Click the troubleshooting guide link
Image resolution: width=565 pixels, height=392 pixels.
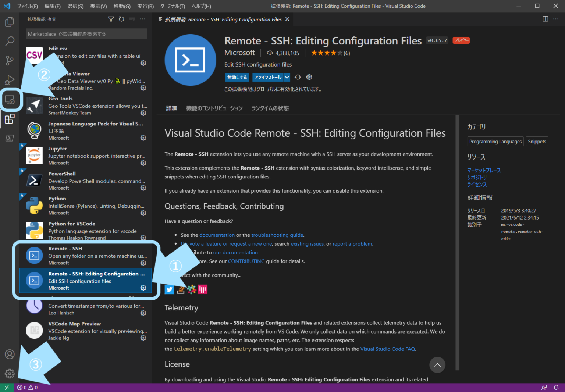(x=277, y=235)
